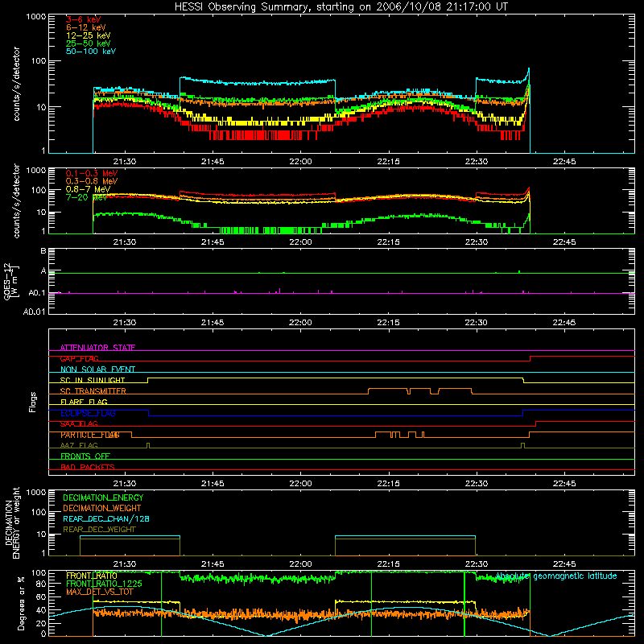The width and height of the screenshot is (644, 644).
Task: Click the green 7-20 MeV legend label
Action: tap(87, 197)
